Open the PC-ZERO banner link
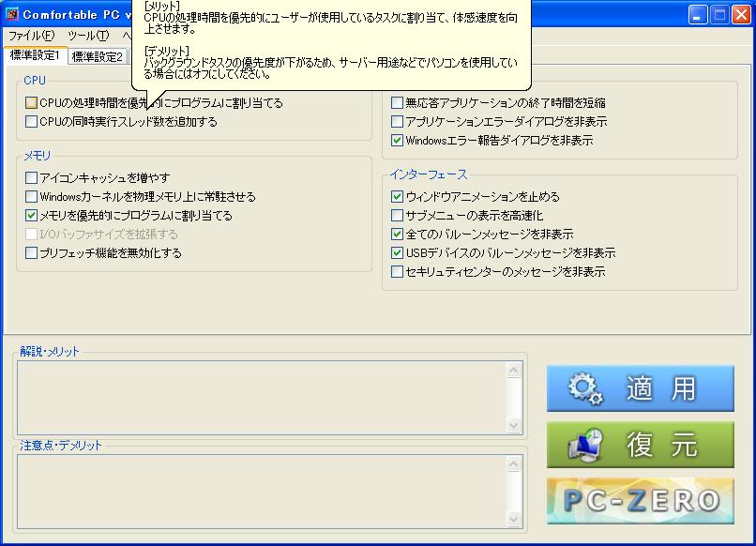756x546 pixels. tap(641, 501)
